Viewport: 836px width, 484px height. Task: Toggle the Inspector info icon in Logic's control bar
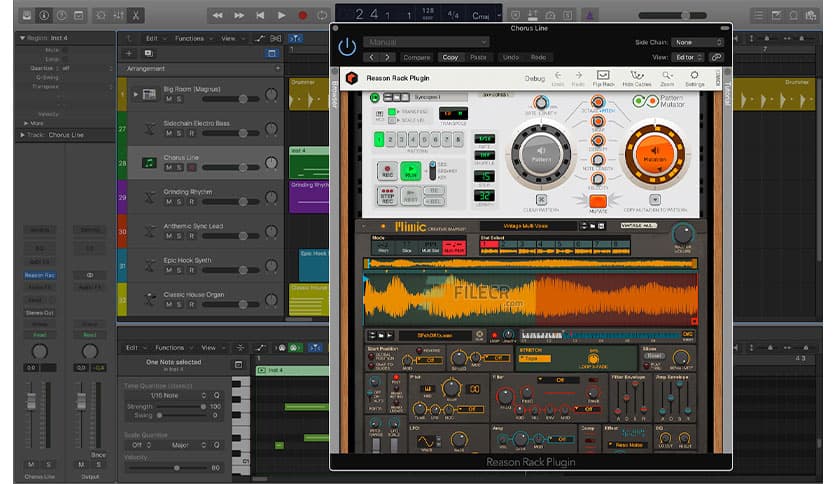click(44, 15)
